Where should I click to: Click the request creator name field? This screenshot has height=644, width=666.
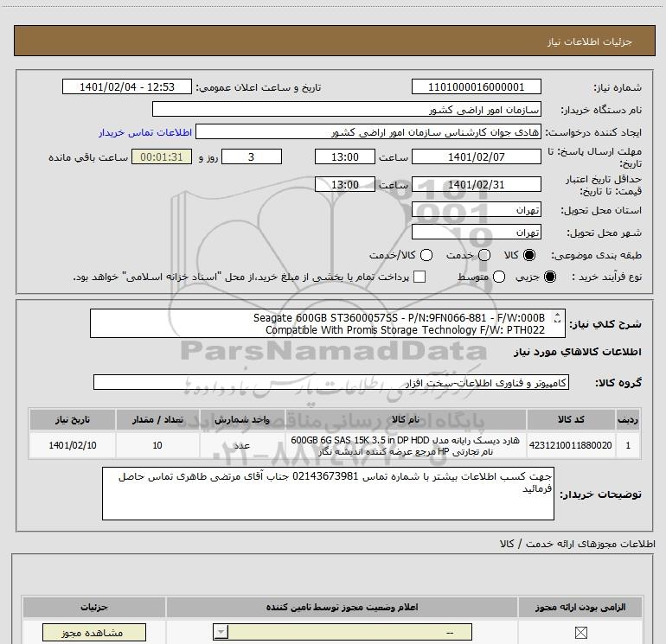pyautogui.click(x=368, y=132)
